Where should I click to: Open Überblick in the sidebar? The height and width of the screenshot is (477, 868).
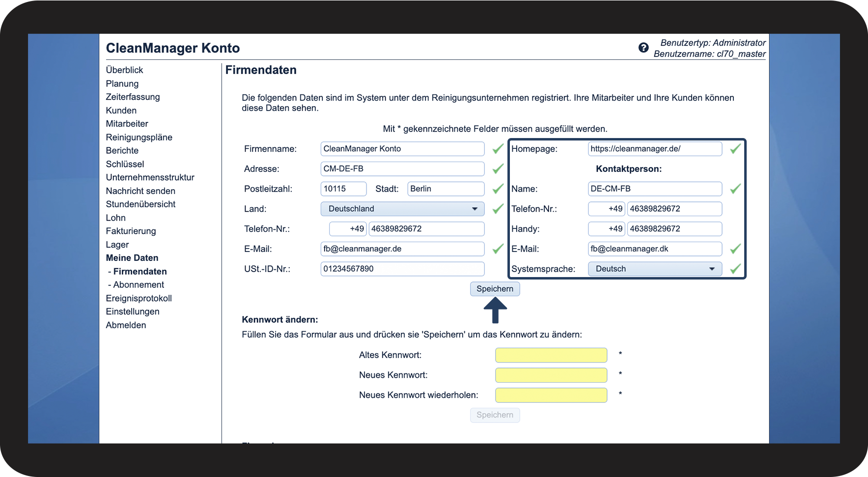(124, 70)
